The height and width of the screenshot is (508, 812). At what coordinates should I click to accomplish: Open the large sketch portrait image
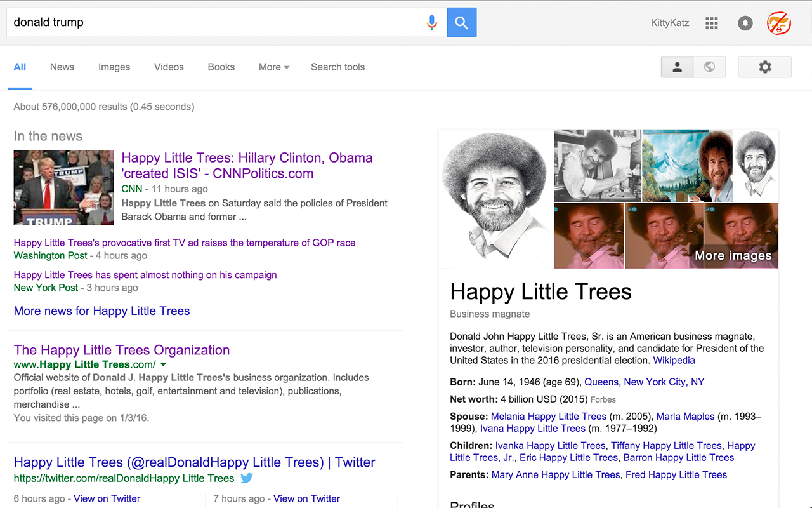pos(496,199)
